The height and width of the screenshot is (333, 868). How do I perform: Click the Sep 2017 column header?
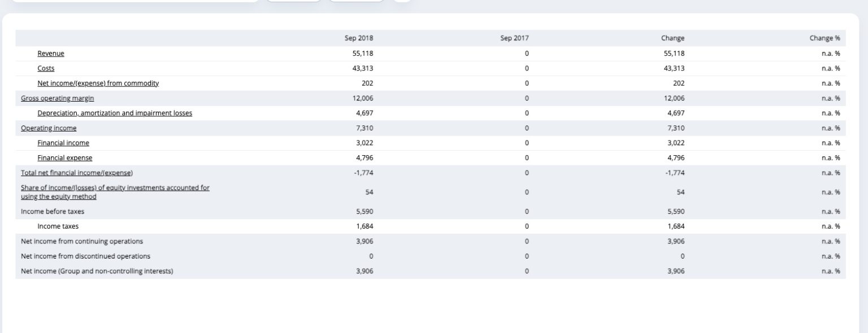pos(514,38)
